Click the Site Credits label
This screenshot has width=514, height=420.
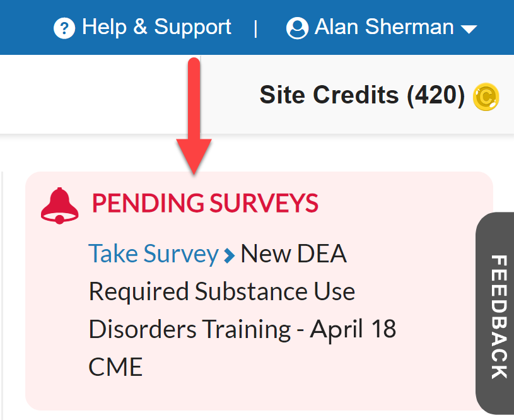pos(329,95)
